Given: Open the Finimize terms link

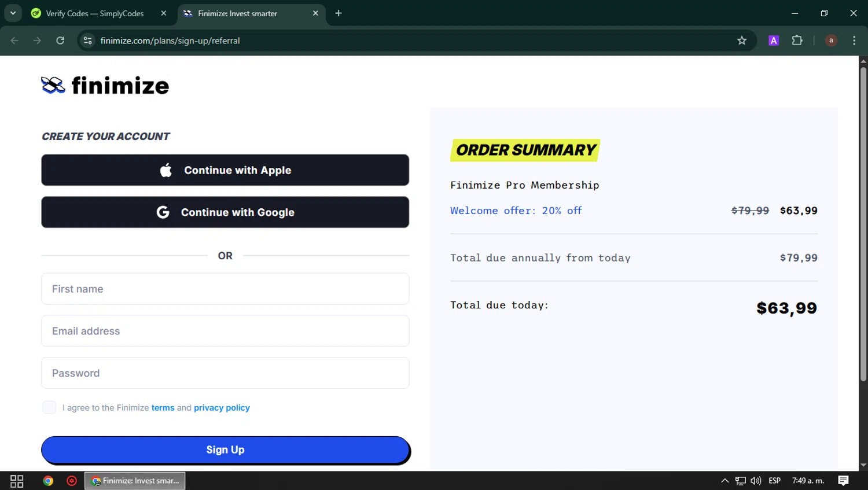Looking at the screenshot, I should [x=163, y=408].
